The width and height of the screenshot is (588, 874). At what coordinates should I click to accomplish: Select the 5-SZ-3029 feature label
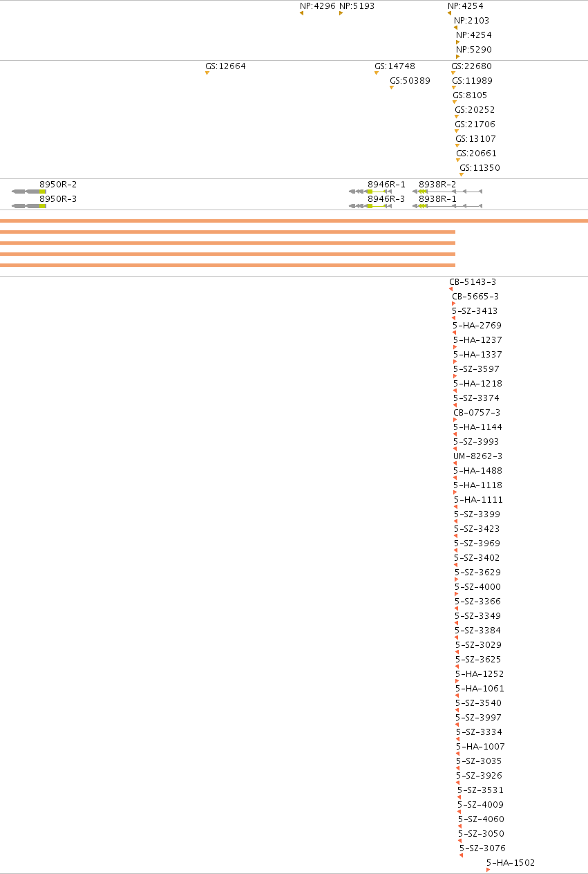click(x=478, y=645)
